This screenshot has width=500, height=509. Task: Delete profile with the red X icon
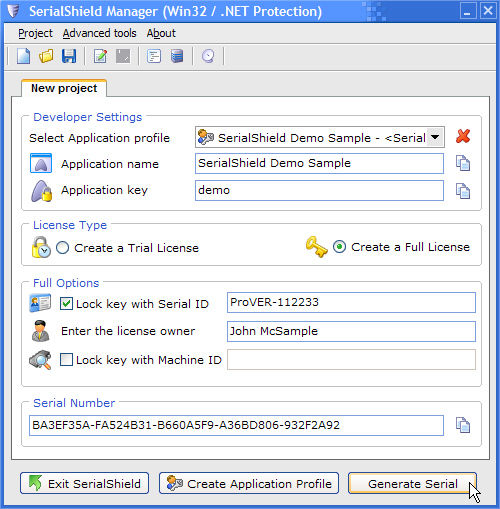[463, 136]
